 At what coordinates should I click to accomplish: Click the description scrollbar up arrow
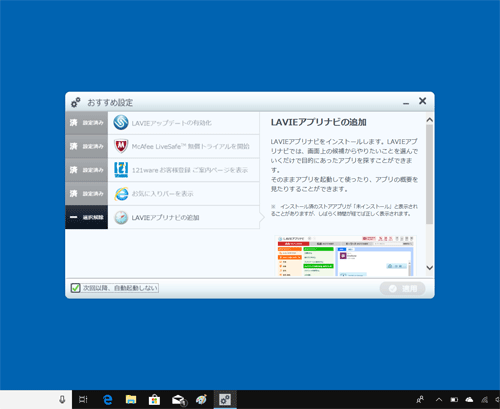(430, 120)
